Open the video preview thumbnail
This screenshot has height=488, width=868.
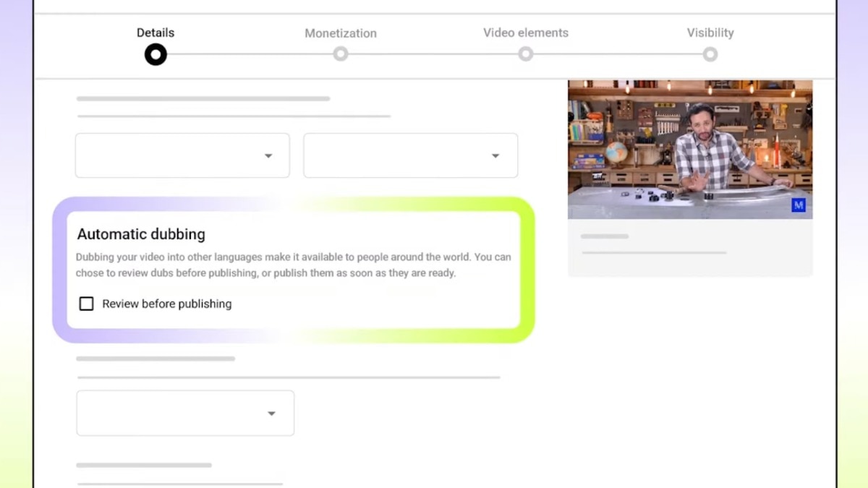689,149
